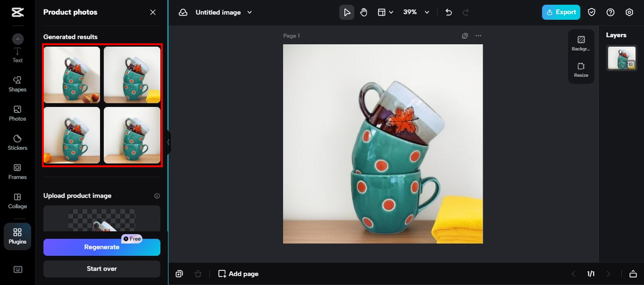Image resolution: width=644 pixels, height=285 pixels.
Task: Open the layout view options dropdown
Action: pyautogui.click(x=385, y=12)
